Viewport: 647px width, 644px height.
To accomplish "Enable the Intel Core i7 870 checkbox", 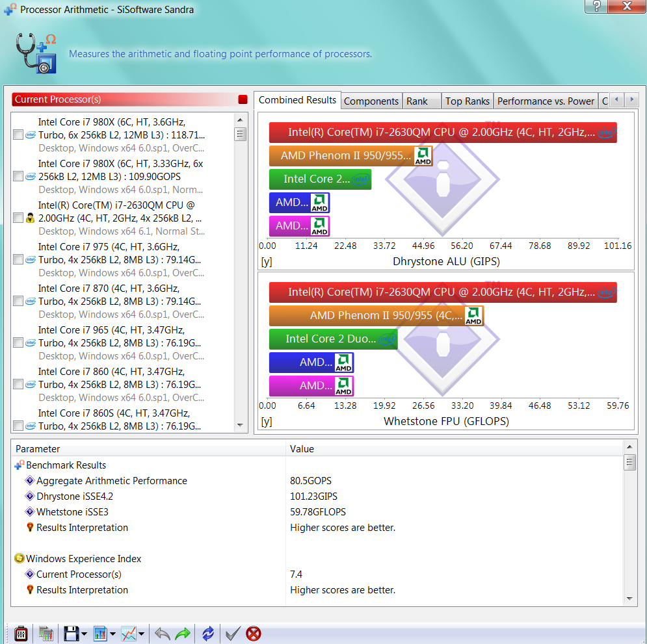I will point(18,302).
